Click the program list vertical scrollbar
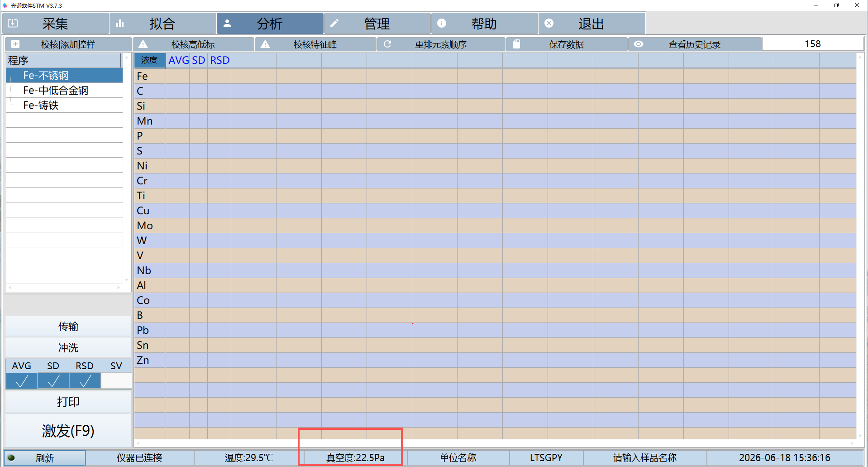Viewport: 868px width, 467px height. tap(126, 169)
